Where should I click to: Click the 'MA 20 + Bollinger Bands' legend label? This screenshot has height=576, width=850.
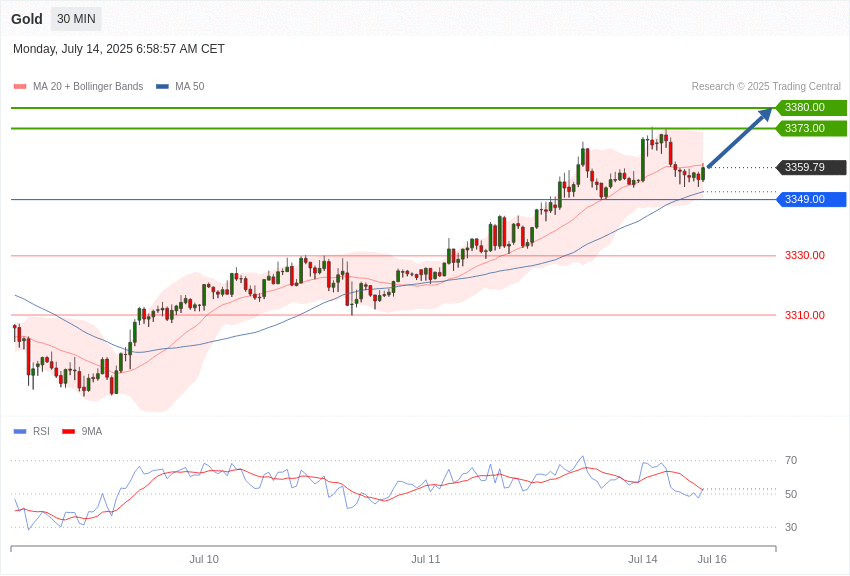(88, 86)
